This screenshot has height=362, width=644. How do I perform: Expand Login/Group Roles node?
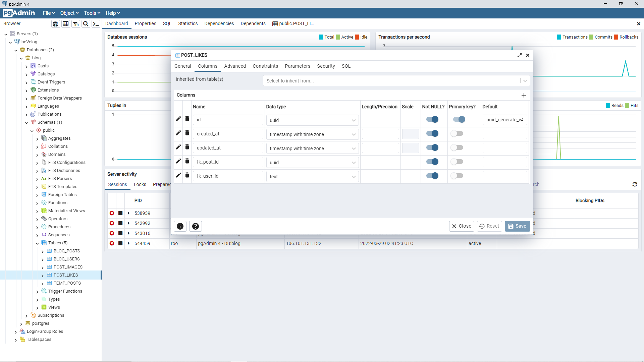[16, 332]
